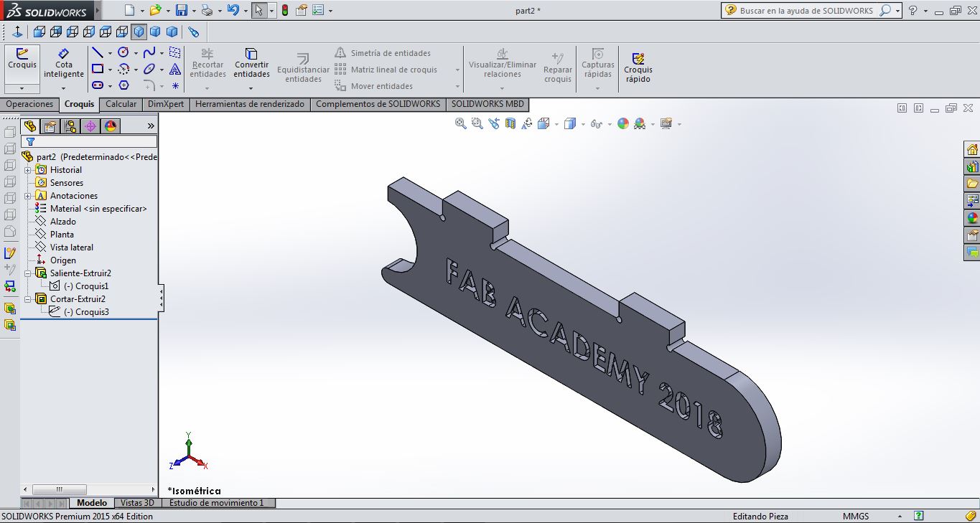
Task: Select the Alzado plane in the tree
Action: point(55,222)
